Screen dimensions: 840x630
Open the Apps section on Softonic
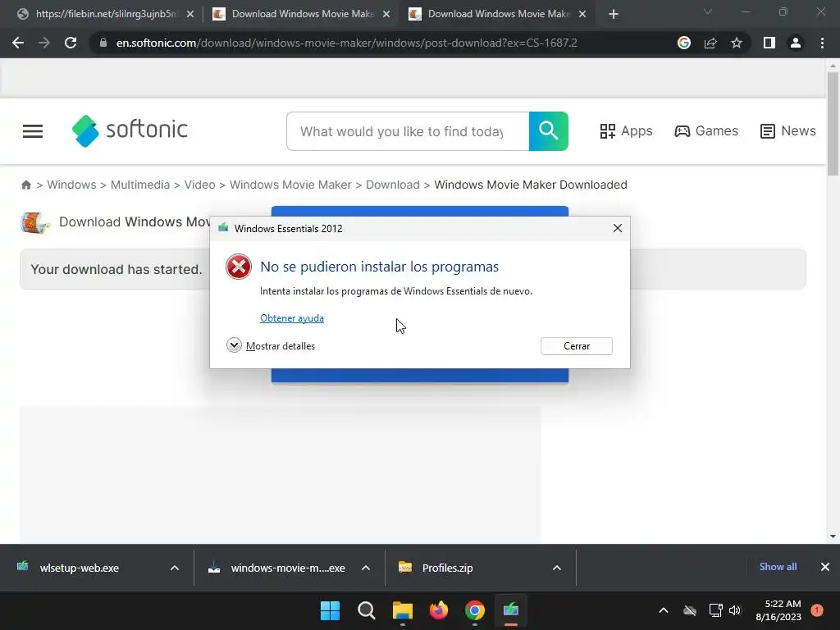click(626, 131)
